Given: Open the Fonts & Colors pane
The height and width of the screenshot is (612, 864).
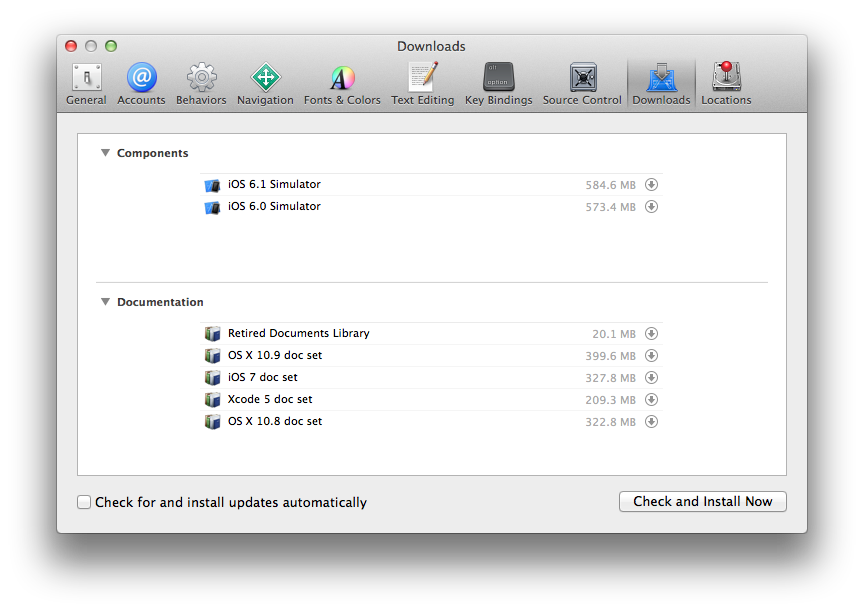Looking at the screenshot, I should (342, 84).
